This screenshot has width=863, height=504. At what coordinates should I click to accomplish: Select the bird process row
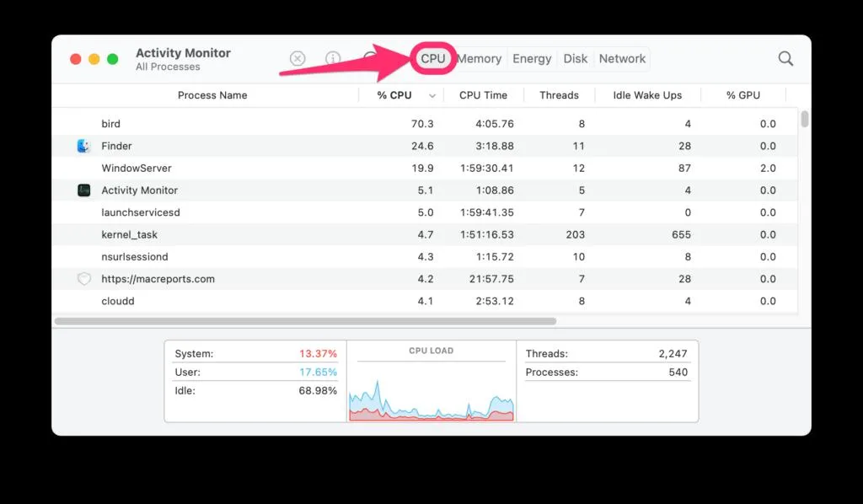click(x=425, y=124)
